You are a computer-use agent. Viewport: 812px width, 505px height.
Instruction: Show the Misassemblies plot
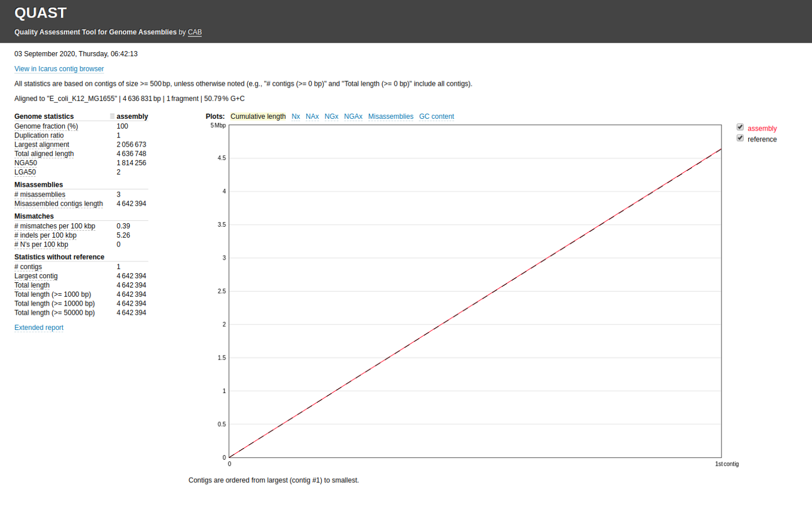pyautogui.click(x=390, y=116)
